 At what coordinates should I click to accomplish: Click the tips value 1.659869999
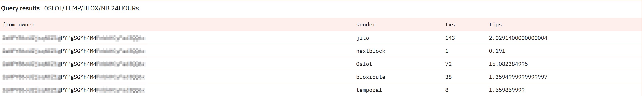pyautogui.click(x=506, y=90)
